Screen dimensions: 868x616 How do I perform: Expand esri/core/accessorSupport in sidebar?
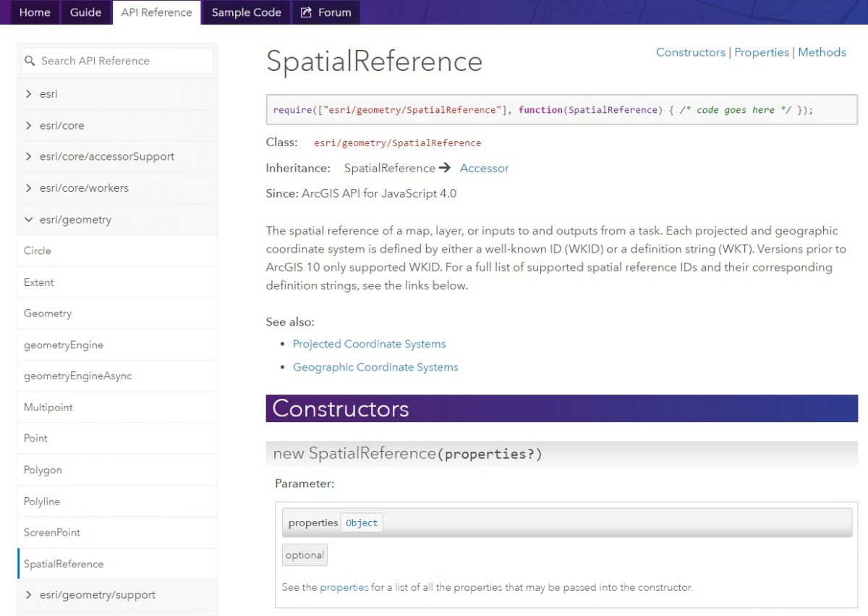pos(29,156)
